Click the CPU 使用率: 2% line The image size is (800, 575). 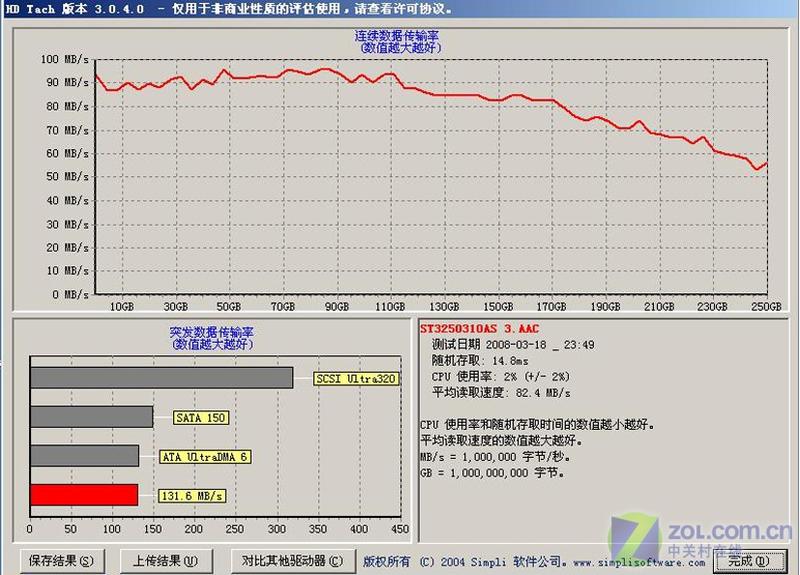coord(500,377)
